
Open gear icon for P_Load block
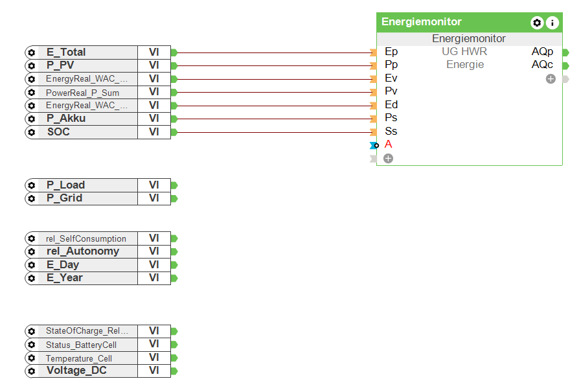31,185
